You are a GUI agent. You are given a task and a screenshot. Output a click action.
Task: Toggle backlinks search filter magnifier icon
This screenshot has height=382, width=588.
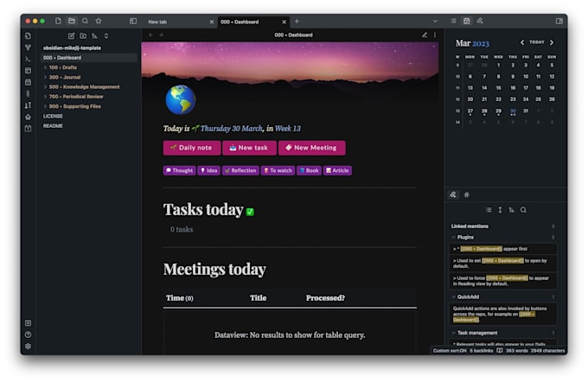pos(523,210)
